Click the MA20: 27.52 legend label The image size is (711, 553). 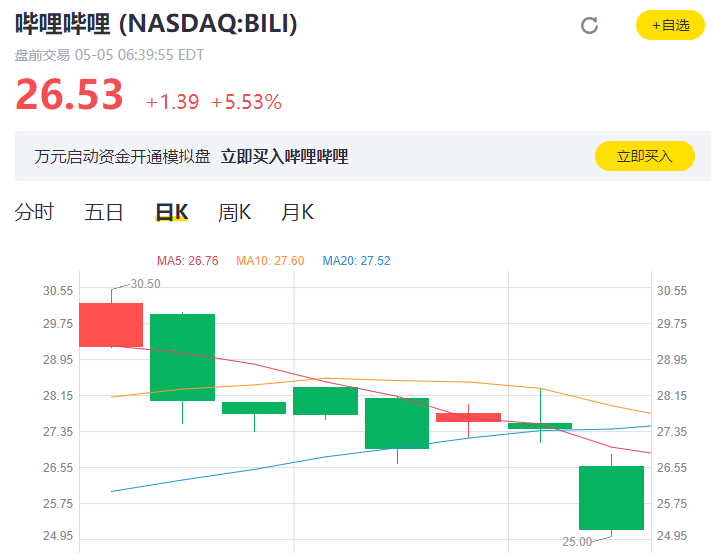[356, 261]
